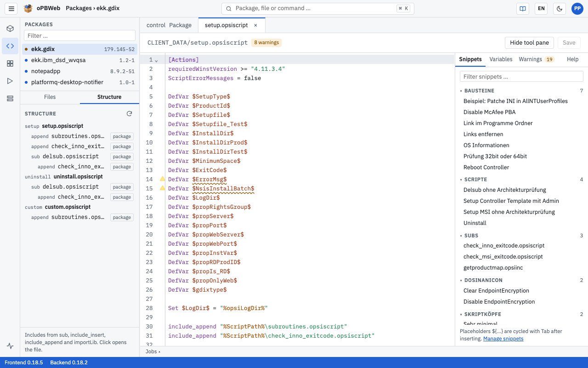
Task: Expand the Jobs panel
Action: tap(153, 351)
